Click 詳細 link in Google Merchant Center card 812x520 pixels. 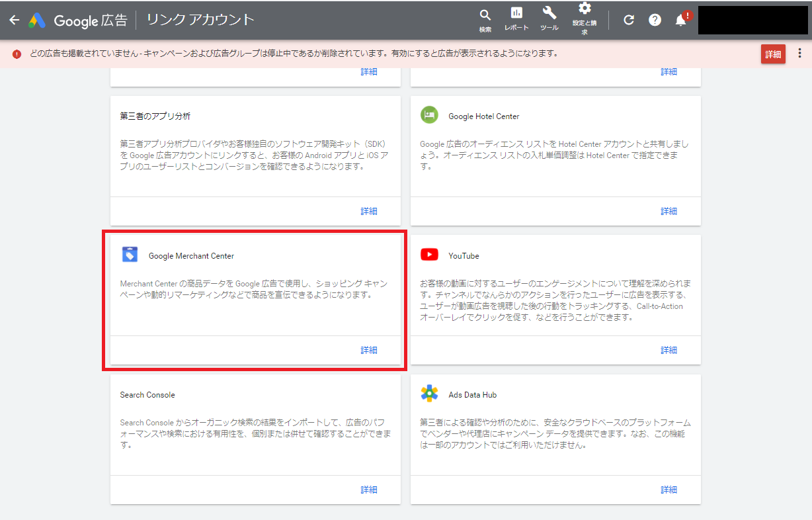[x=369, y=350]
